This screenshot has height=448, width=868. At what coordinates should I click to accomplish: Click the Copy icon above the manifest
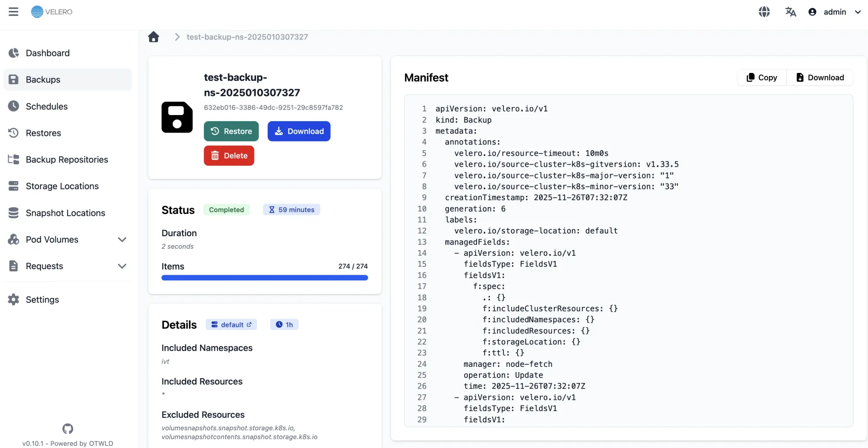(x=750, y=77)
